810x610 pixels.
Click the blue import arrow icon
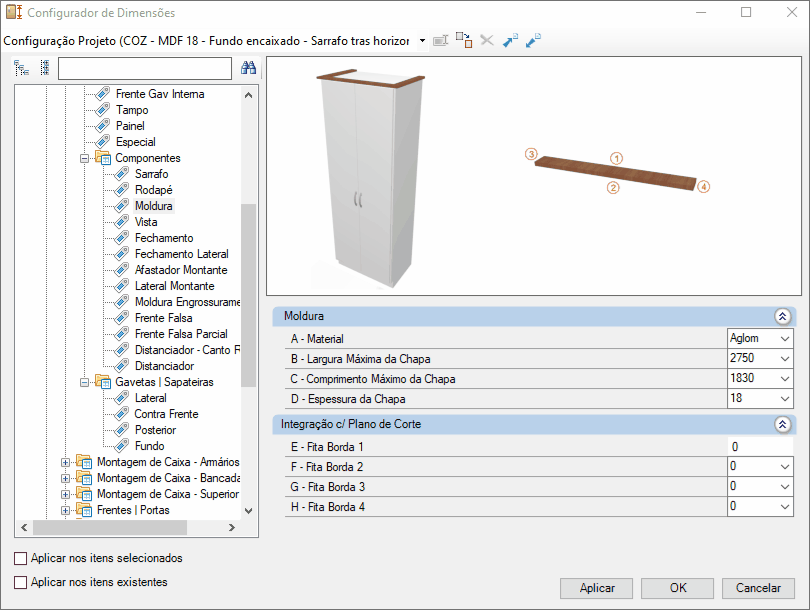533,40
